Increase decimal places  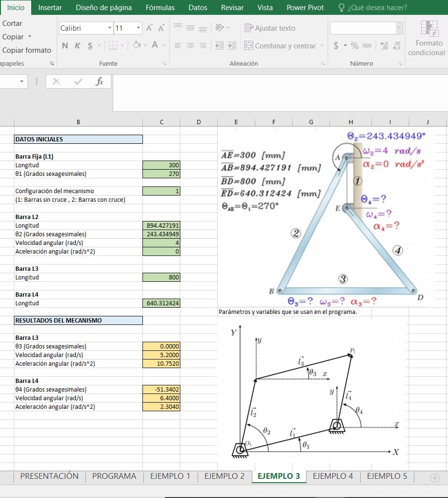click(384, 46)
